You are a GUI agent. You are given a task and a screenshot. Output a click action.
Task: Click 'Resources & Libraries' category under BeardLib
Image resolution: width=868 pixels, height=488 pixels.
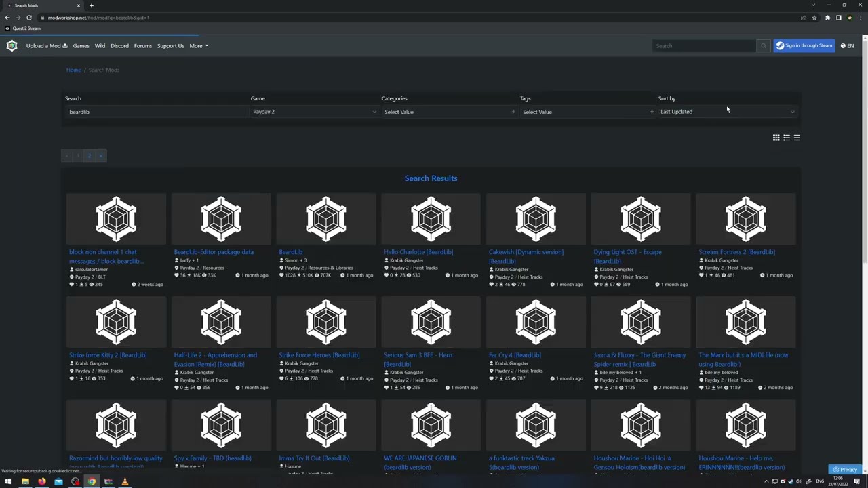coord(332,268)
